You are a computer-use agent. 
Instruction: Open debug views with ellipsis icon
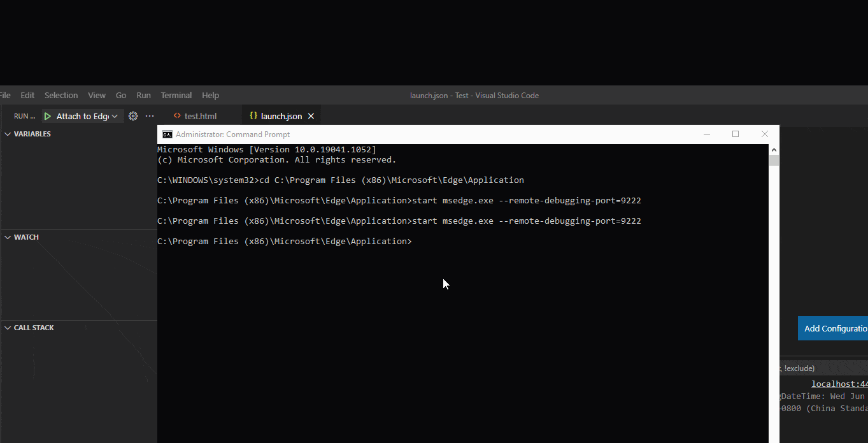pos(148,115)
